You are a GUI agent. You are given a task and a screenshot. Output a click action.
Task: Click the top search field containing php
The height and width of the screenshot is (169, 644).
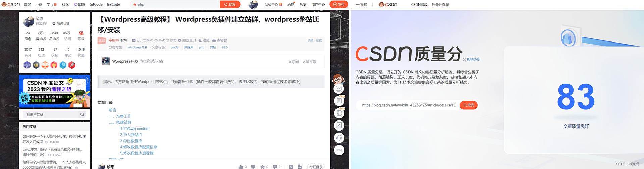click(175, 4)
